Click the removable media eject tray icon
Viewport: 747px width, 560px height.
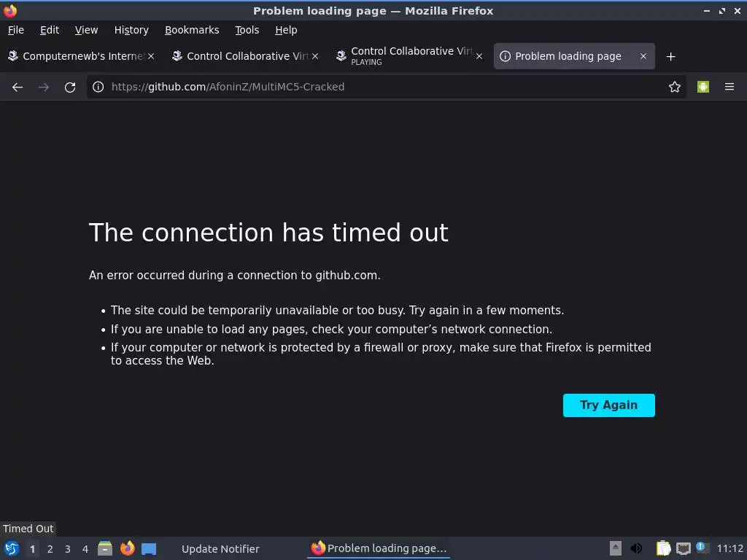pyautogui.click(x=616, y=548)
